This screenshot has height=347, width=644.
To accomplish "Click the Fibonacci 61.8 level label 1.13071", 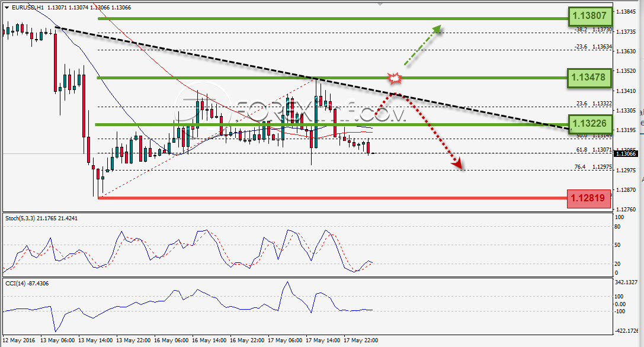I will pos(594,150).
